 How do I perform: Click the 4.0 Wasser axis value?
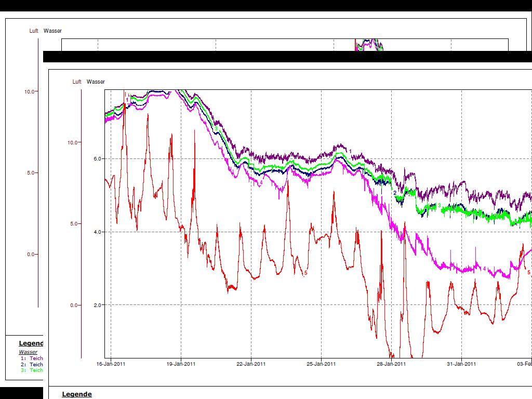click(x=98, y=232)
